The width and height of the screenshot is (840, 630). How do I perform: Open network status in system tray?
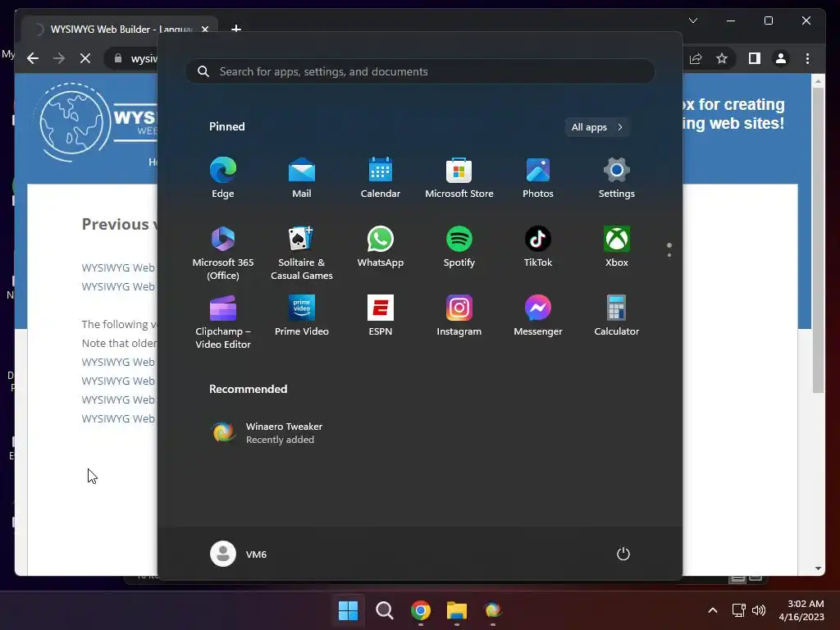click(x=739, y=610)
